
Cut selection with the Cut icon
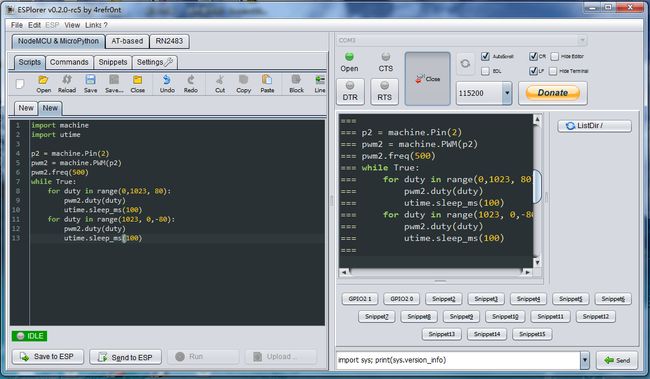tap(220, 84)
